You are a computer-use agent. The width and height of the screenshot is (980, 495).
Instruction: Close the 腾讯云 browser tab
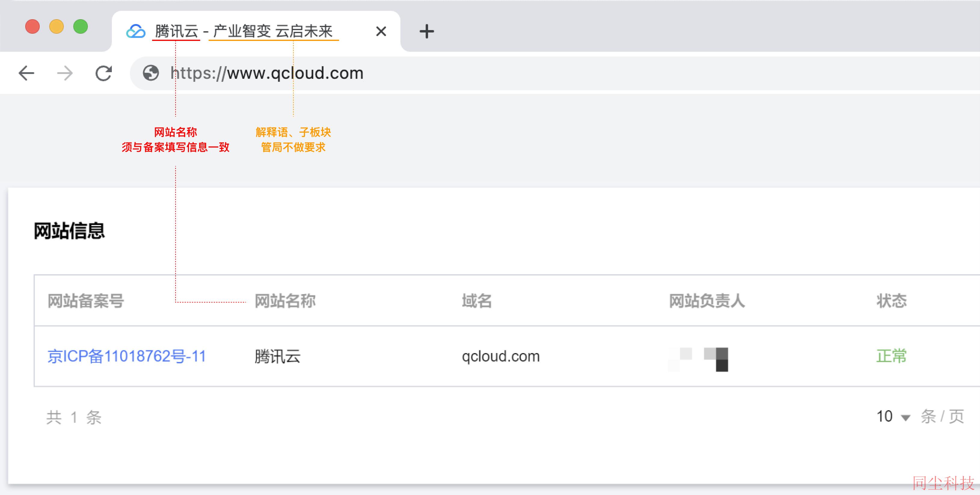381,31
